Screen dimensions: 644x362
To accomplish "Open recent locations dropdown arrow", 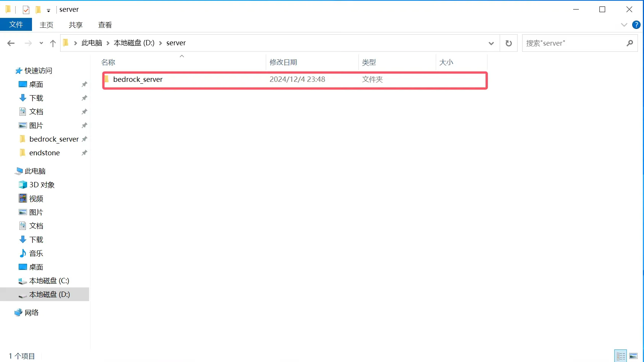I will tap(41, 43).
